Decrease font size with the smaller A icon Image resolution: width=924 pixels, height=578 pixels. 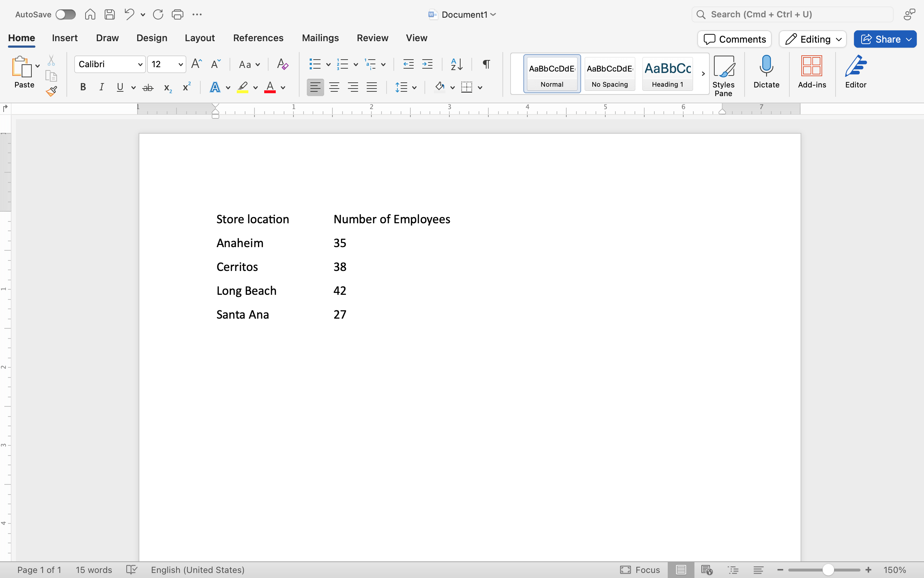coord(216,64)
